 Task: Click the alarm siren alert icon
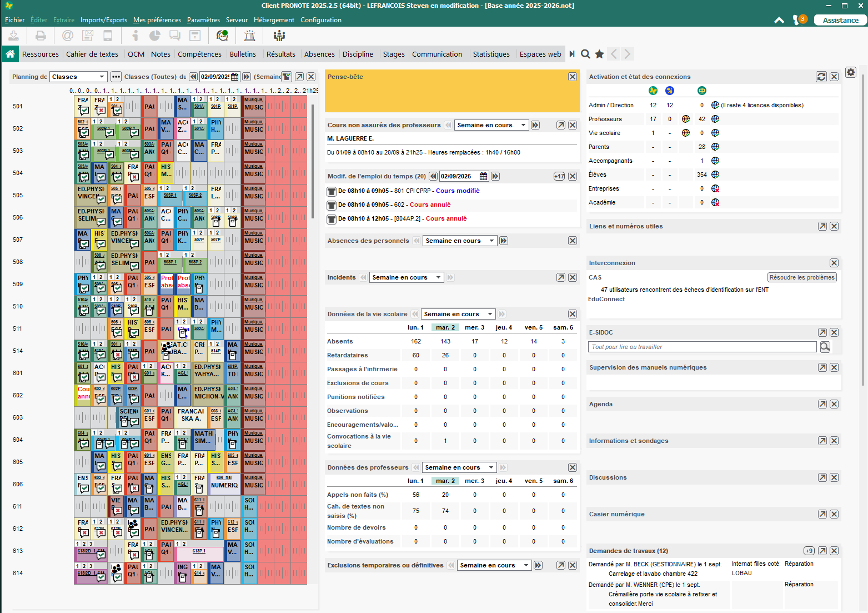click(250, 36)
